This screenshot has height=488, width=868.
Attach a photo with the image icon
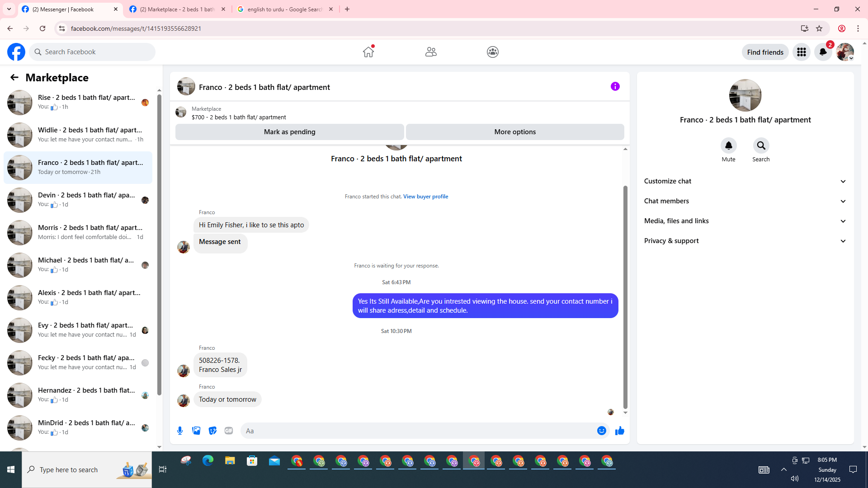196,431
